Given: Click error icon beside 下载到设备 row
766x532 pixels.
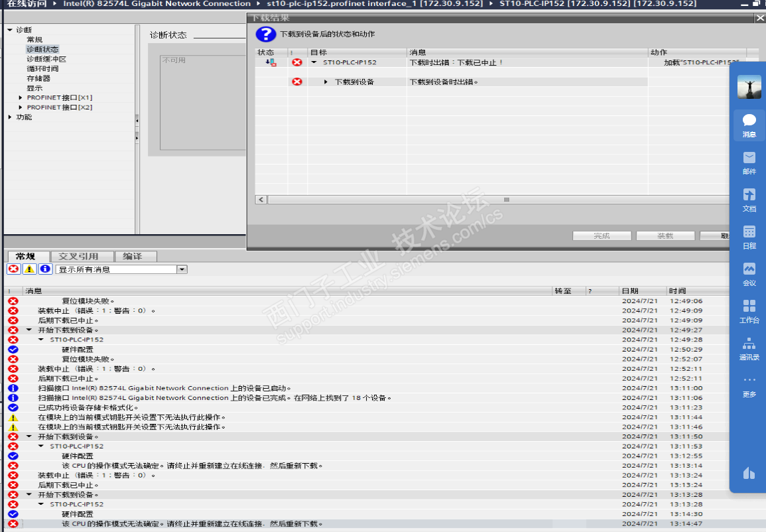Looking at the screenshot, I should click(x=297, y=82).
